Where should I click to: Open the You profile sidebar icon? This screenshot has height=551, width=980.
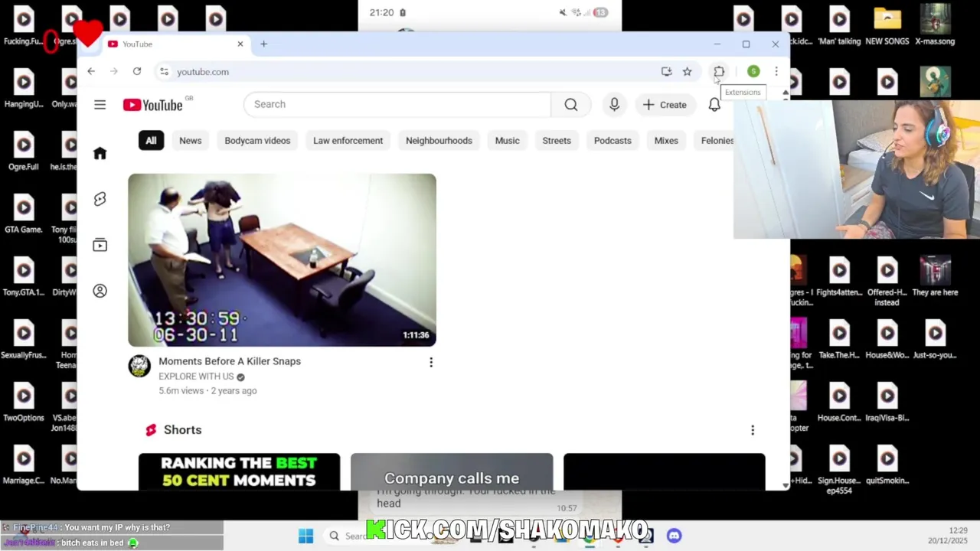[100, 291]
